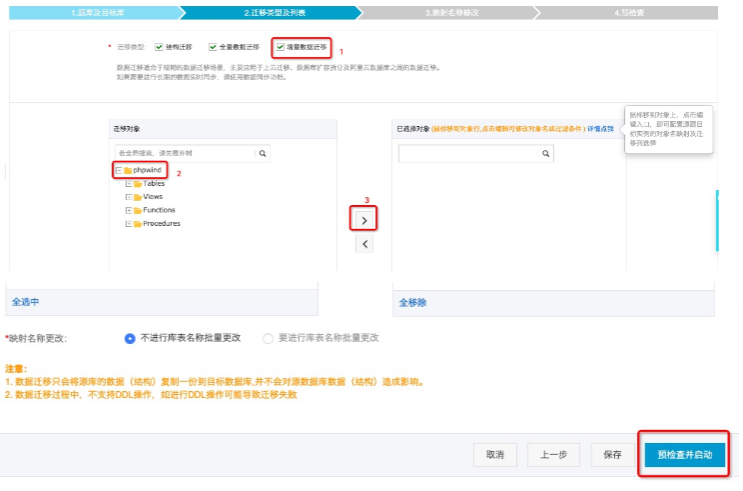Click search magnifier in migration objects box
This screenshot has width=743, height=491.
pos(263,154)
